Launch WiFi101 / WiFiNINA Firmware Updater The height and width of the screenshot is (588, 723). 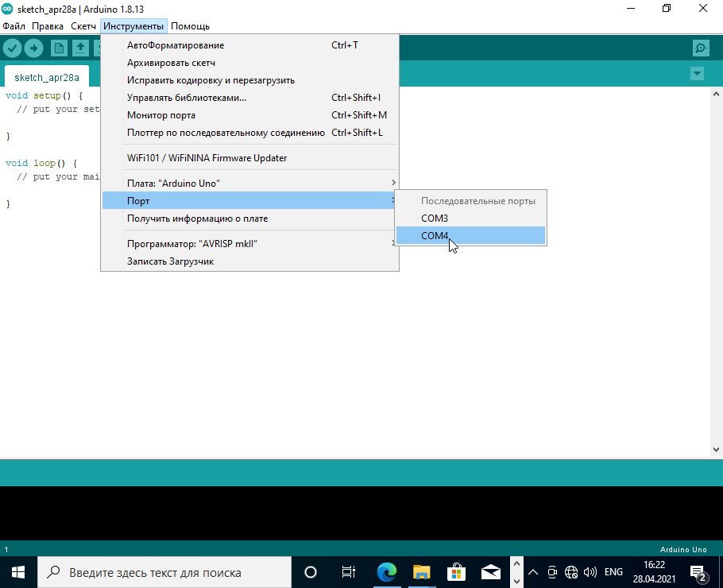[x=249, y=158]
